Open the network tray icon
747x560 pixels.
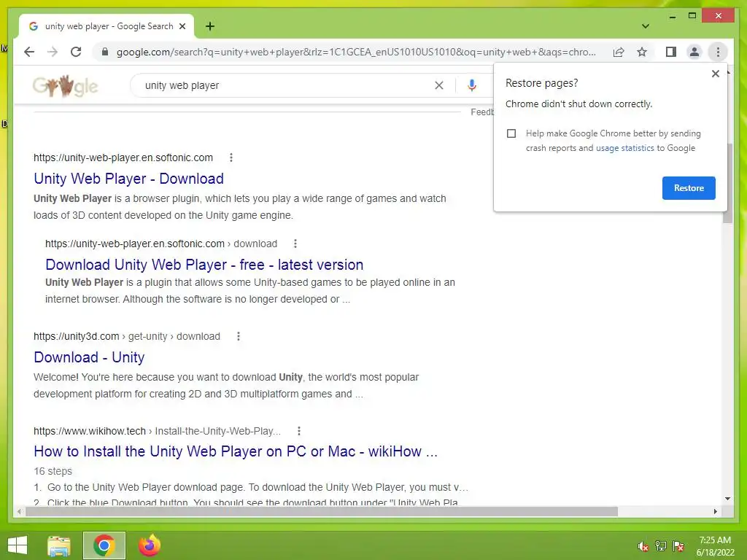(661, 546)
